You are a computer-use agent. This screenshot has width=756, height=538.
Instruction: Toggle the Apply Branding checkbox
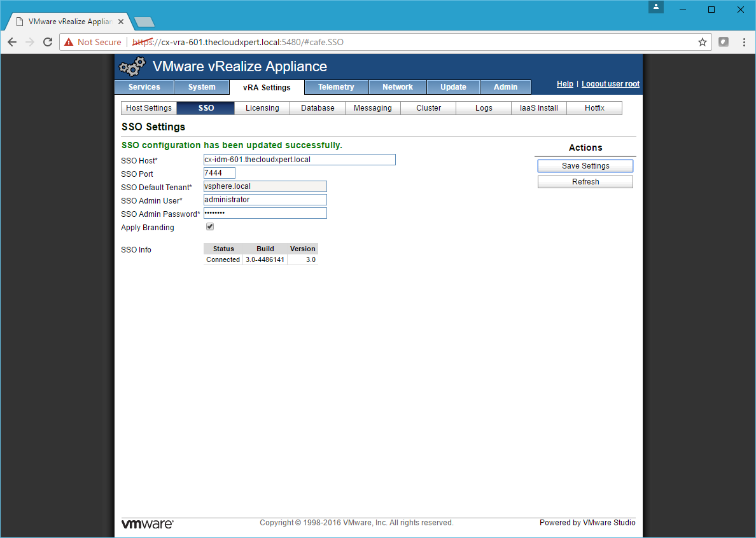[x=210, y=227]
